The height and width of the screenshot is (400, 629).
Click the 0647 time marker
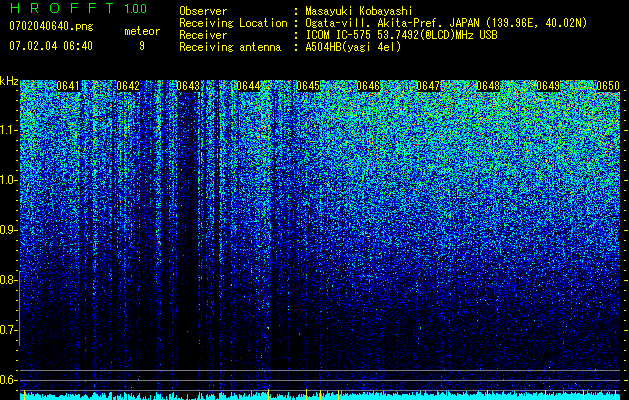pyautogui.click(x=428, y=86)
